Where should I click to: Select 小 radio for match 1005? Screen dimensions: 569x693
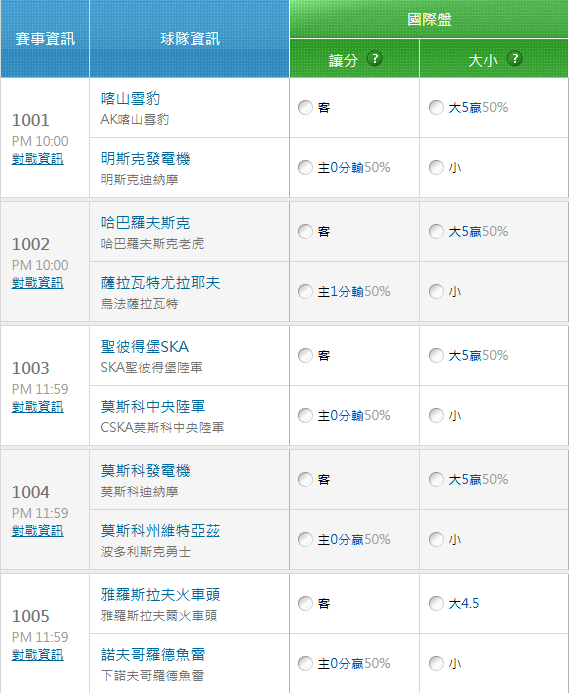436,663
